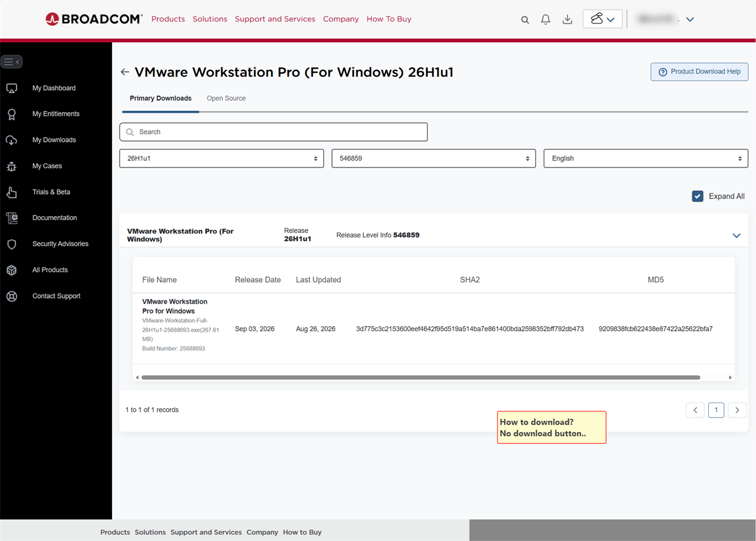Open Contact Support label in sidebar
The width and height of the screenshot is (756, 541).
coord(57,296)
